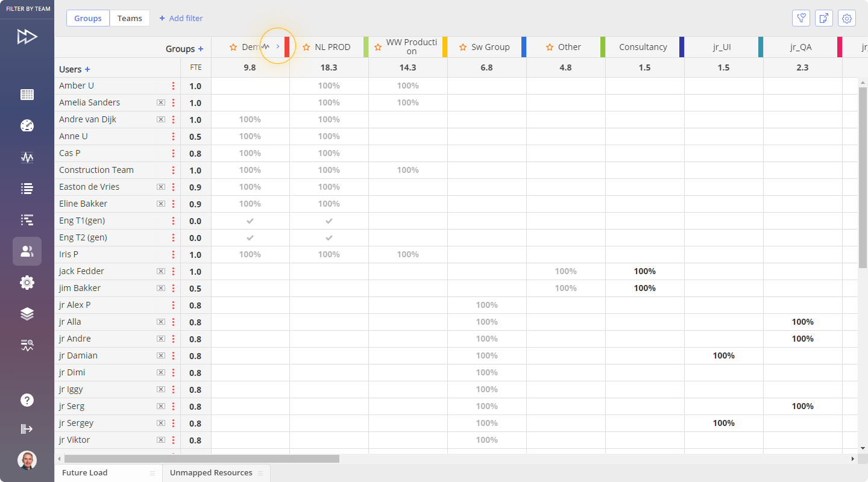868x482 pixels.
Task: Open the calendar grid view in sidebar
Action: pyautogui.click(x=27, y=95)
